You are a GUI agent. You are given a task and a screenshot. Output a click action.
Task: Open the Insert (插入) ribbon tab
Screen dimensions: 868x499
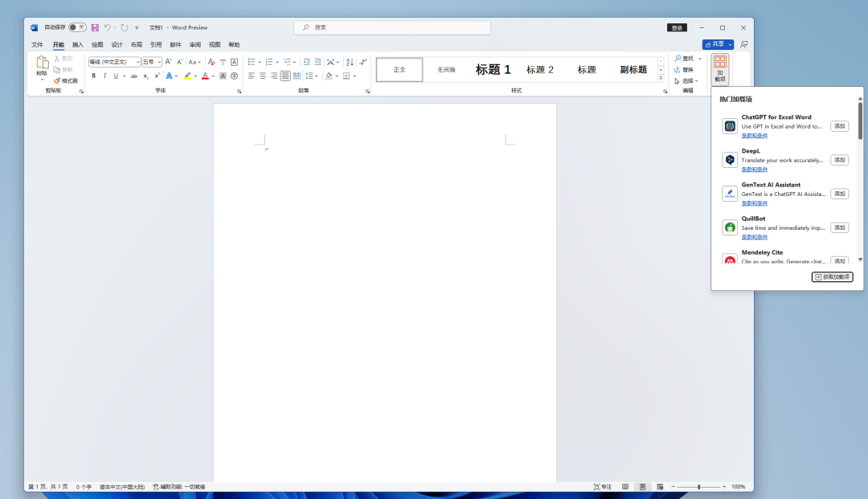coord(78,45)
